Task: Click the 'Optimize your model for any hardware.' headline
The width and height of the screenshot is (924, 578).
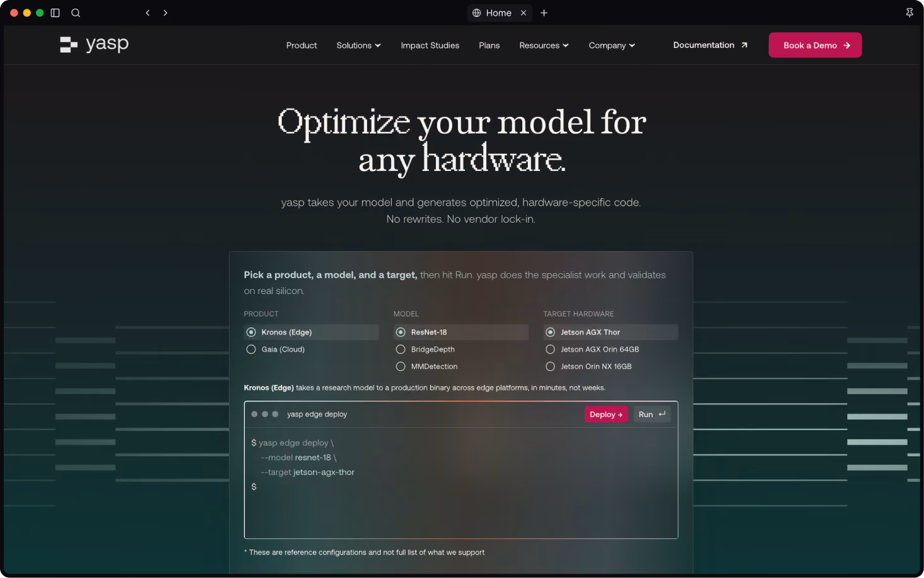Action: pos(462,140)
